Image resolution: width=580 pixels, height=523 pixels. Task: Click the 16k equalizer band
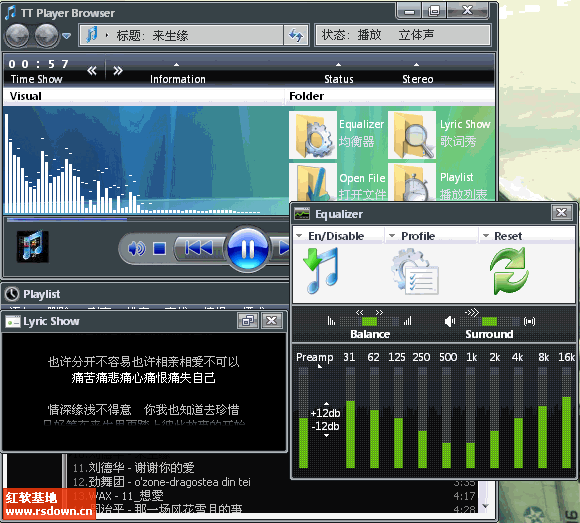[x=566, y=418]
